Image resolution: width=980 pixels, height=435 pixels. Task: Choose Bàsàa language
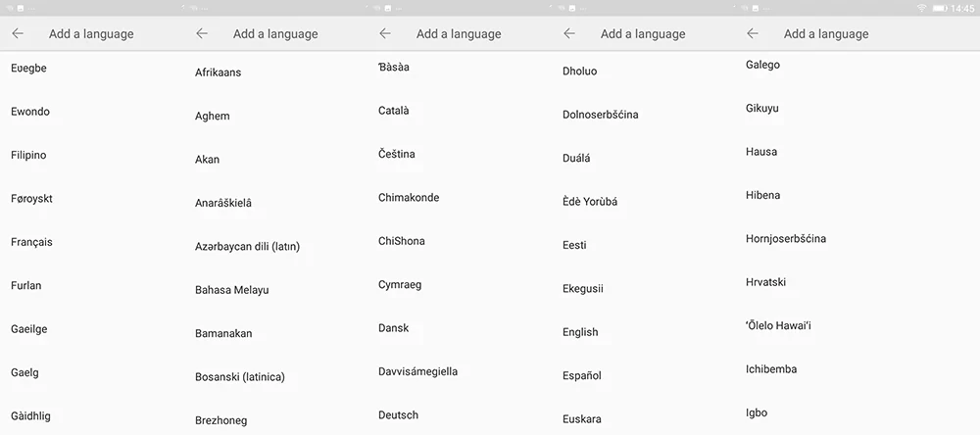pos(394,67)
